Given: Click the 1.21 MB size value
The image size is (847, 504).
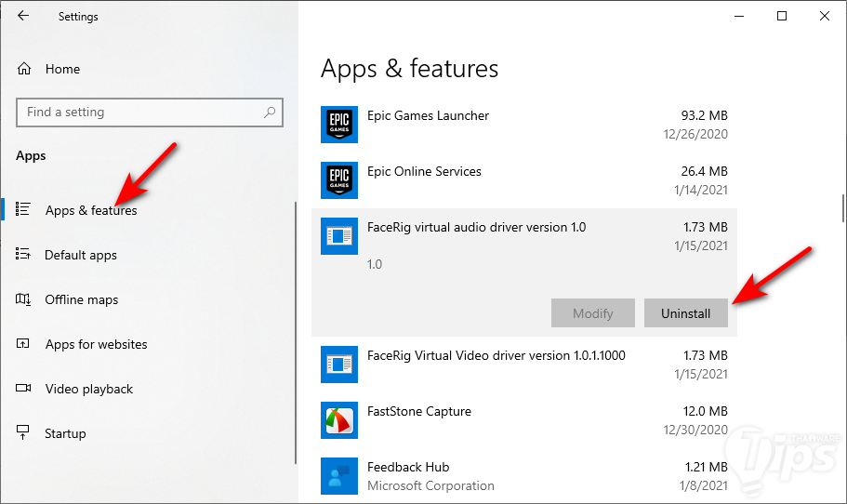Looking at the screenshot, I should click(707, 467).
